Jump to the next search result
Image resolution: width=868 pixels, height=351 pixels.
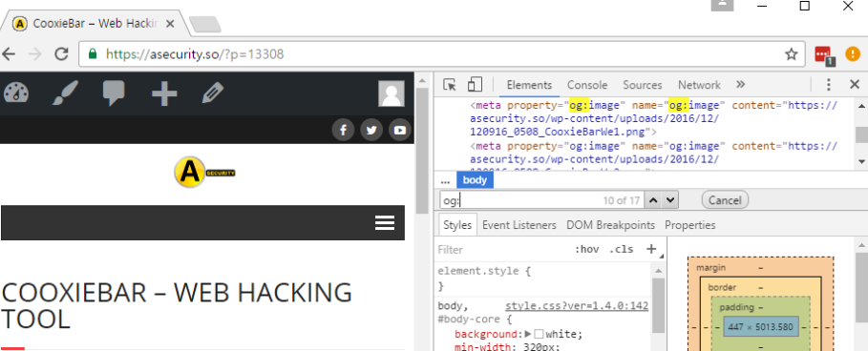tap(669, 200)
